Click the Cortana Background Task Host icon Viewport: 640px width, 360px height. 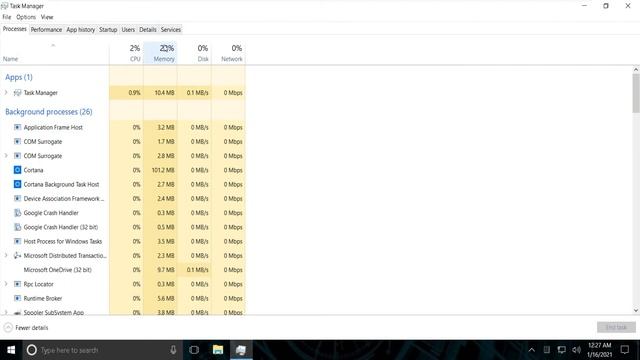(17, 184)
